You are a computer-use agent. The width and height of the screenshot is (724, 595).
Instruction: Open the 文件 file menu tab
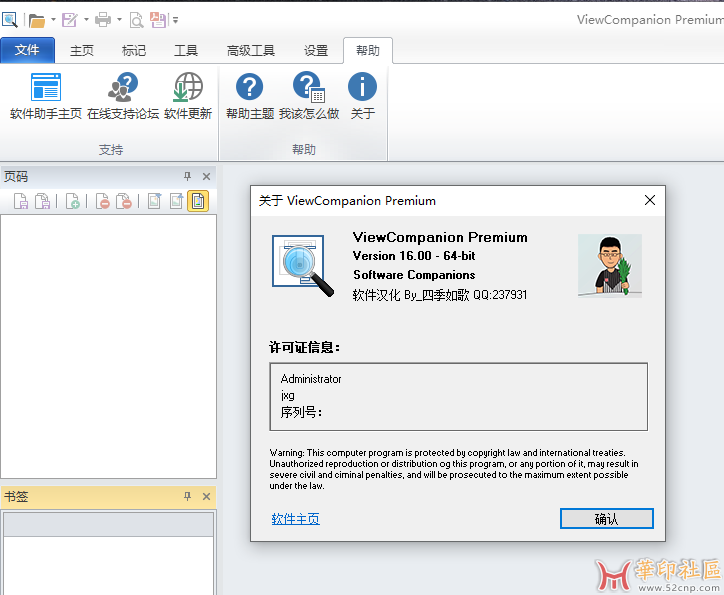[x=27, y=50]
